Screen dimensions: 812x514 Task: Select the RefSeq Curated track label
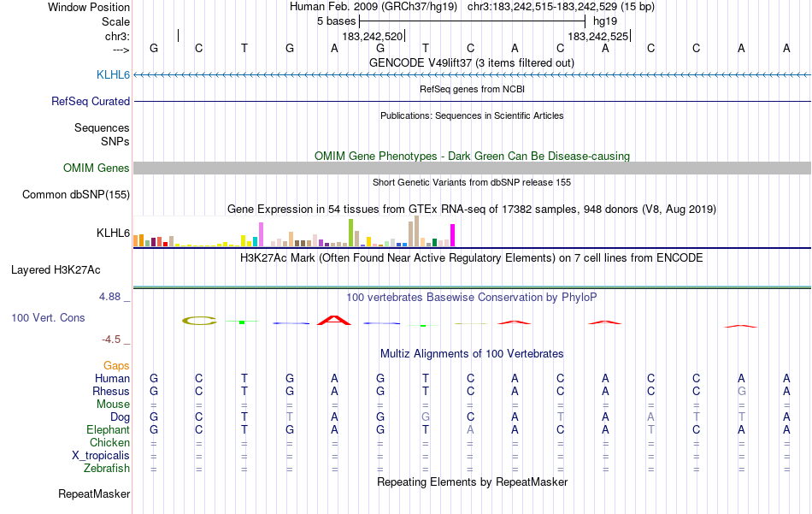(90, 101)
